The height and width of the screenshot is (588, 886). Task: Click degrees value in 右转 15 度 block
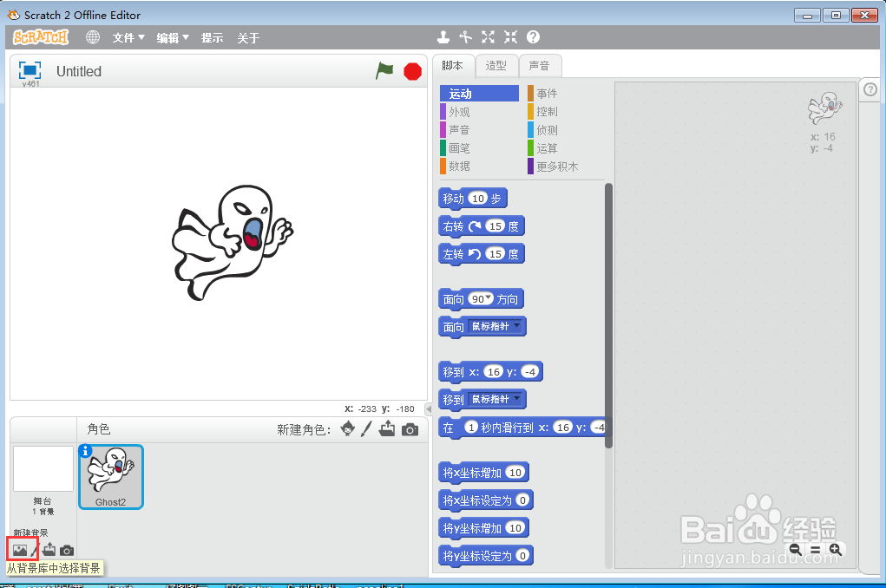coord(495,226)
